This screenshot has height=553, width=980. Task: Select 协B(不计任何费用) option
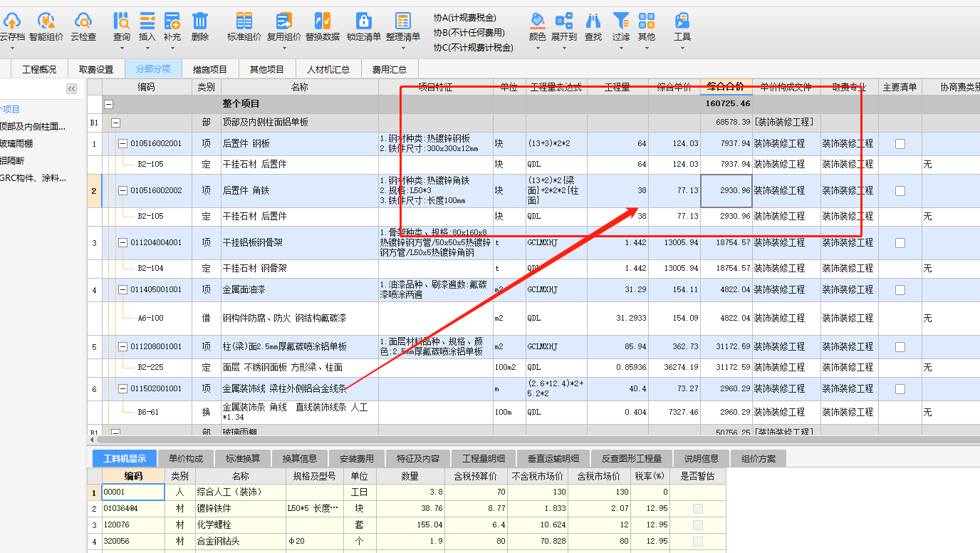tap(469, 33)
